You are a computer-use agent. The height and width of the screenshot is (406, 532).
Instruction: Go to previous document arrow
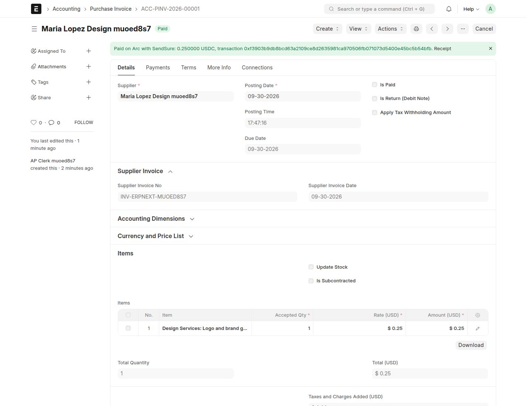click(x=432, y=29)
